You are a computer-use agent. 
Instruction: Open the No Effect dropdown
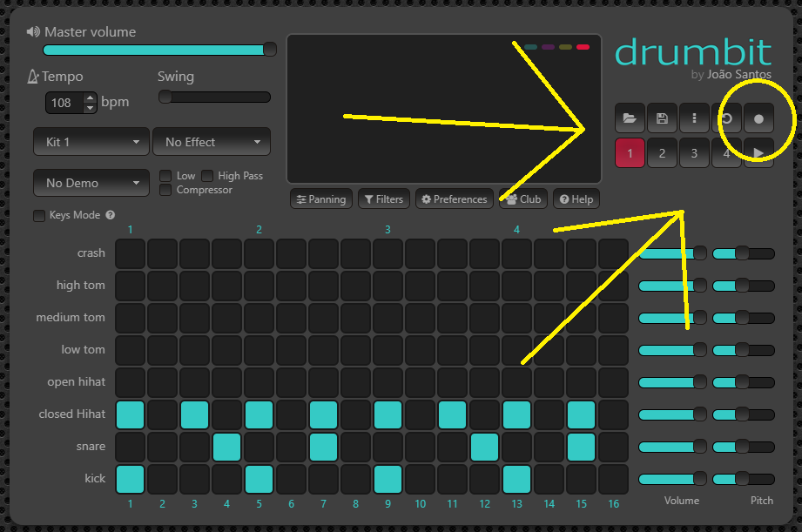coord(212,142)
